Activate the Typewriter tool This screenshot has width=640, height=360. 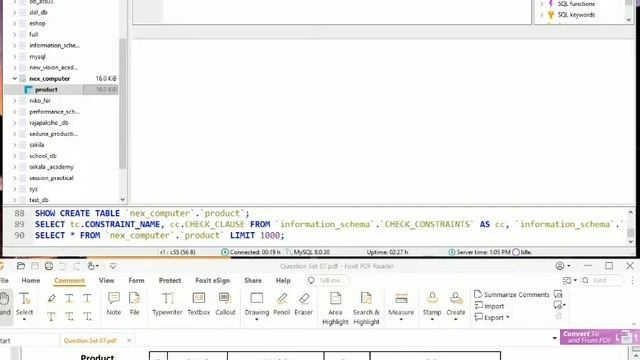point(167,304)
